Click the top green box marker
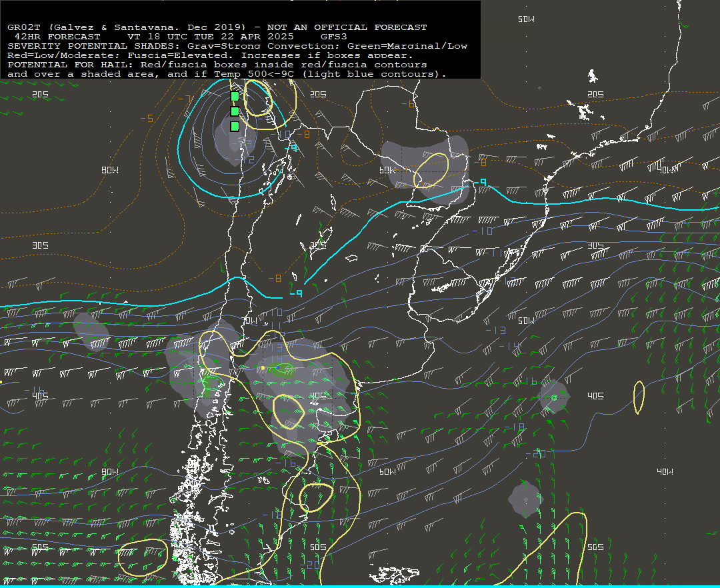 point(235,96)
